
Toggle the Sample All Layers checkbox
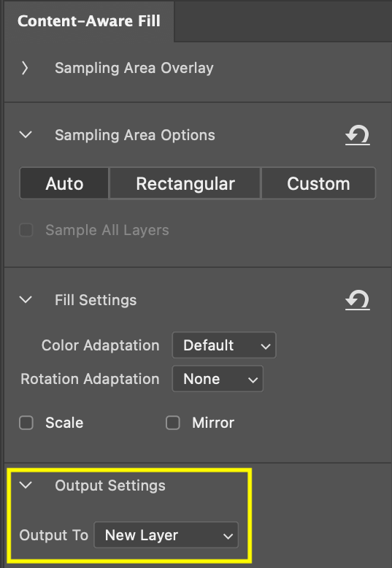pyautogui.click(x=26, y=230)
